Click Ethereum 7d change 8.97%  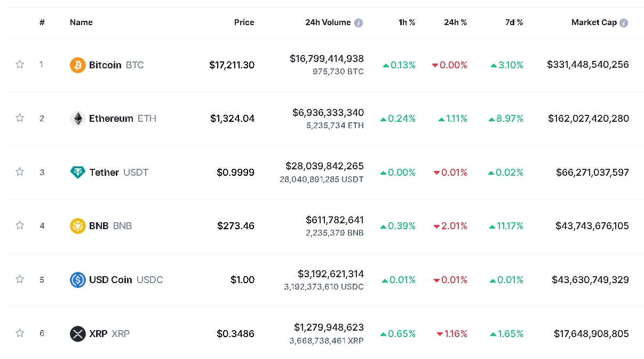pyautogui.click(x=506, y=119)
